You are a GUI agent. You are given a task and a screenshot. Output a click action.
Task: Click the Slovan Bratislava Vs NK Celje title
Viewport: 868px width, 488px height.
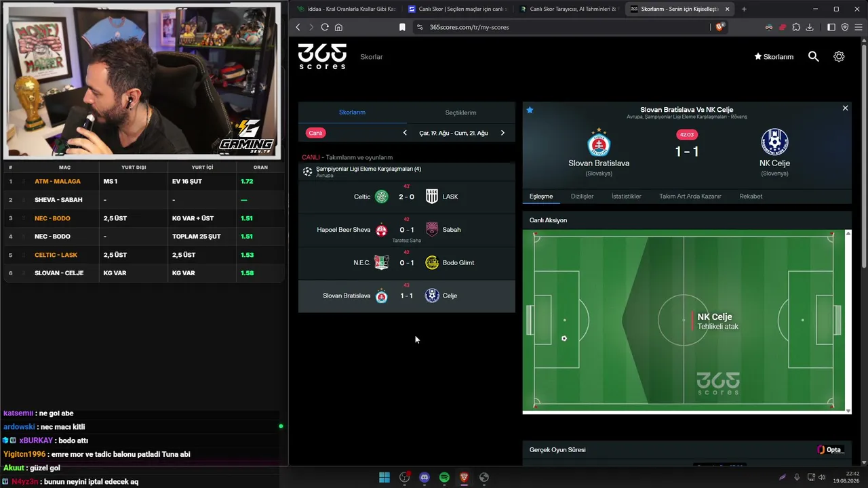click(x=687, y=110)
